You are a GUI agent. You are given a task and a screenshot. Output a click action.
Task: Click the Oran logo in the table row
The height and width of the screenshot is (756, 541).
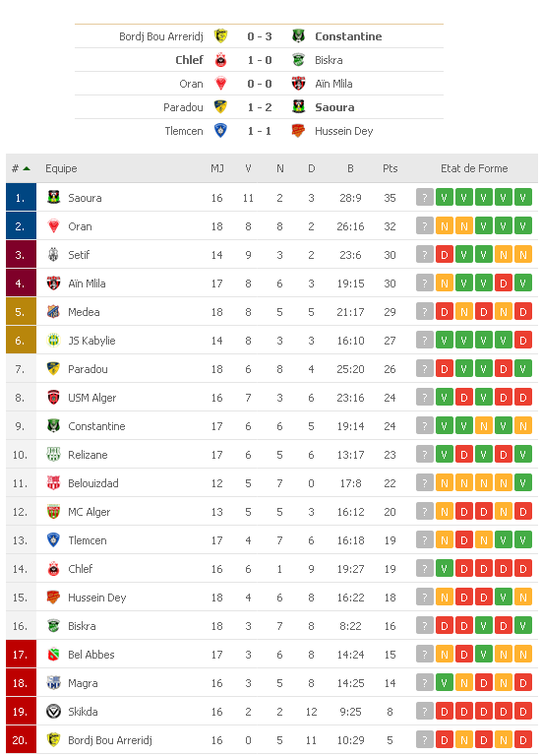pyautogui.click(x=53, y=225)
